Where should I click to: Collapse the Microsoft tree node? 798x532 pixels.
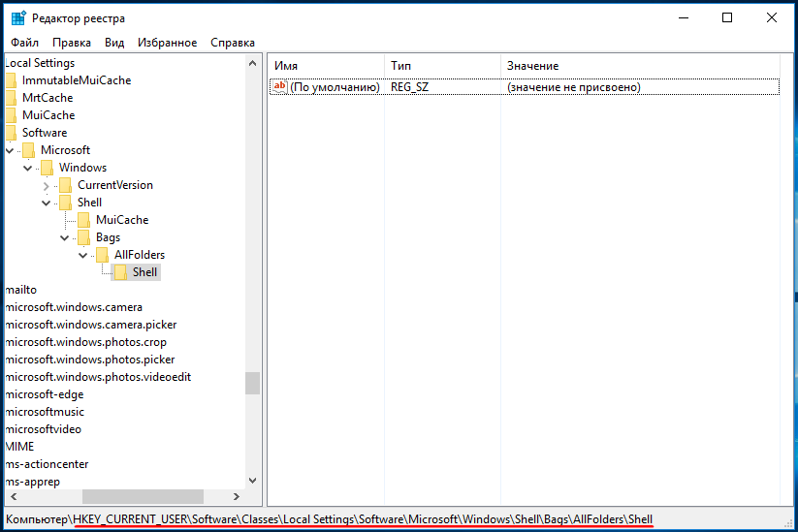point(10,150)
